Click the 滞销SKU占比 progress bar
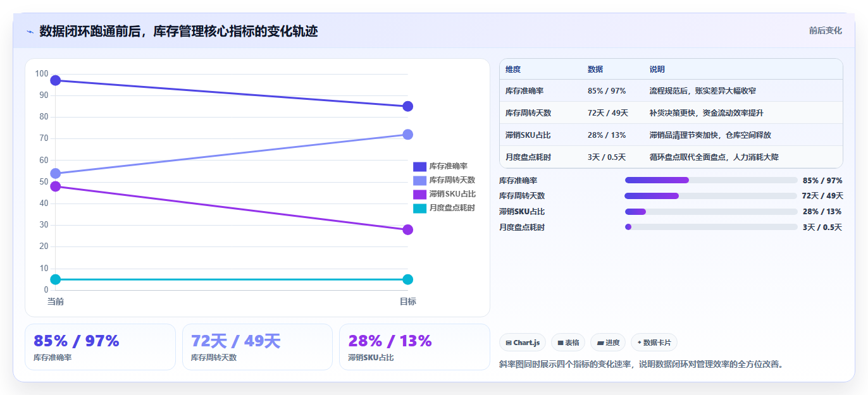Viewport: 868px width, 395px height. pyautogui.click(x=711, y=212)
